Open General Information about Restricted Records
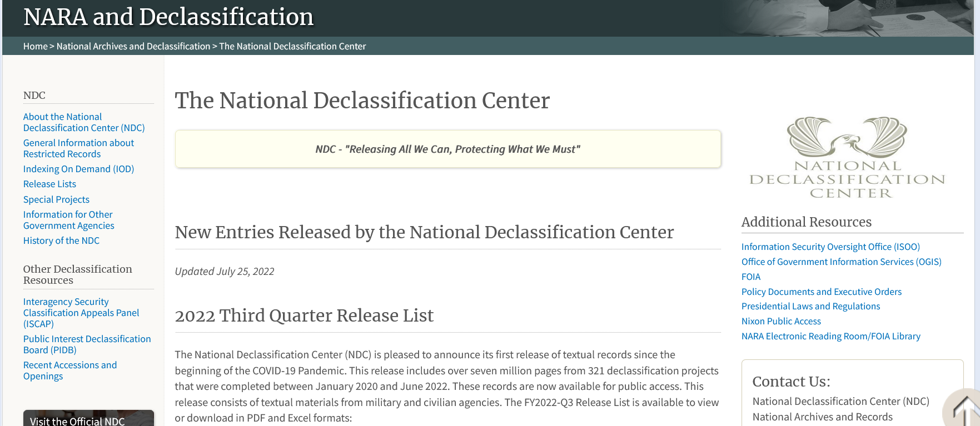 click(78, 148)
